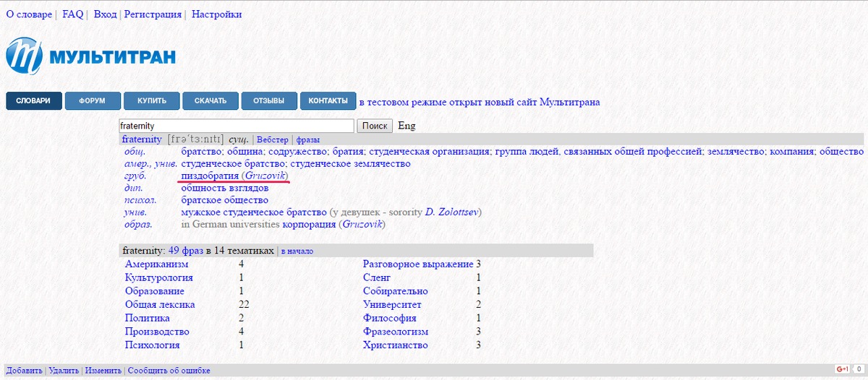Open the Разговорное выражение topic
The height and width of the screenshot is (380, 868).
click(x=418, y=264)
